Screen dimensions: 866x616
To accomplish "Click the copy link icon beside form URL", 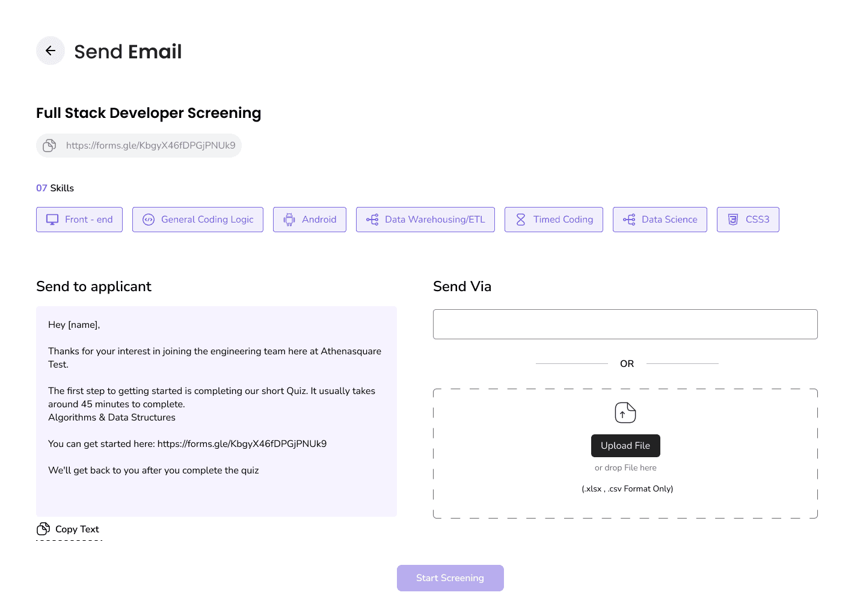I will 50,146.
